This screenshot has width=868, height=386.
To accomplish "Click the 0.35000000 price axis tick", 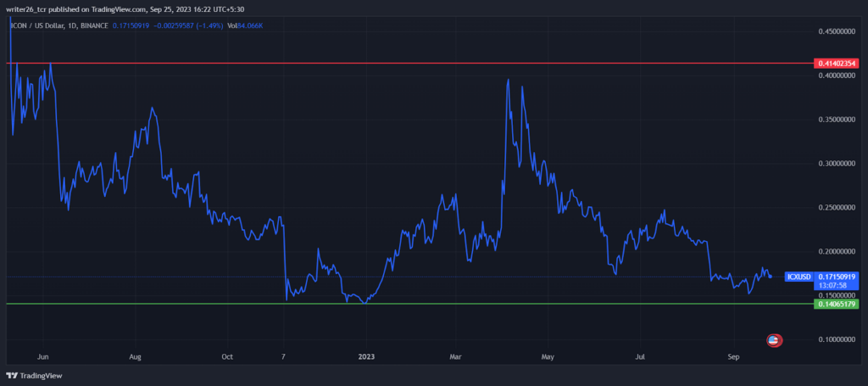I will pos(837,120).
